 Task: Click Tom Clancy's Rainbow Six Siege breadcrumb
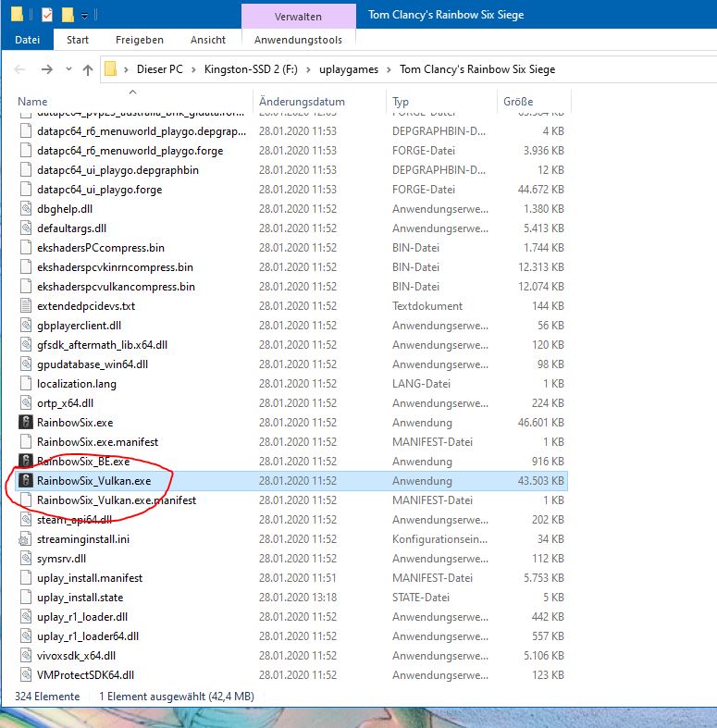tap(477, 69)
